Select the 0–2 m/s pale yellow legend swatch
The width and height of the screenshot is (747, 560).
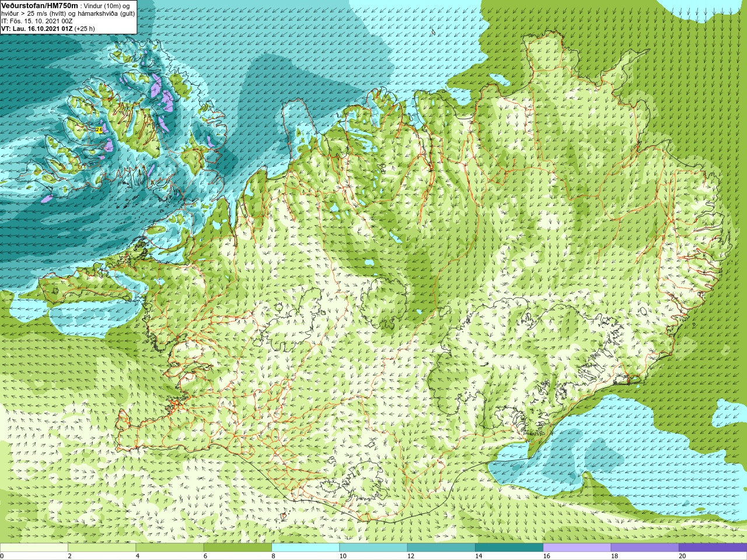click(x=34, y=548)
